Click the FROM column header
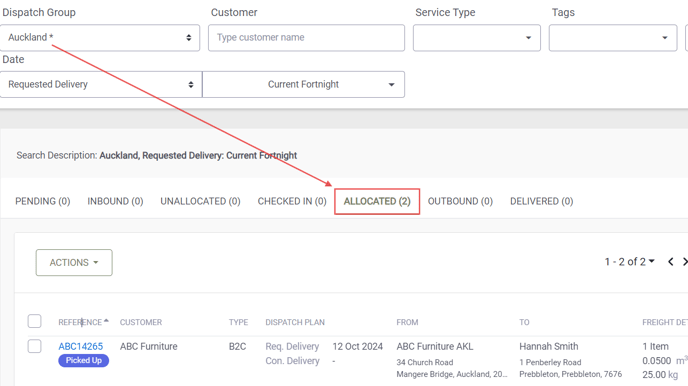Image resolution: width=688 pixels, height=386 pixels. [x=407, y=322]
